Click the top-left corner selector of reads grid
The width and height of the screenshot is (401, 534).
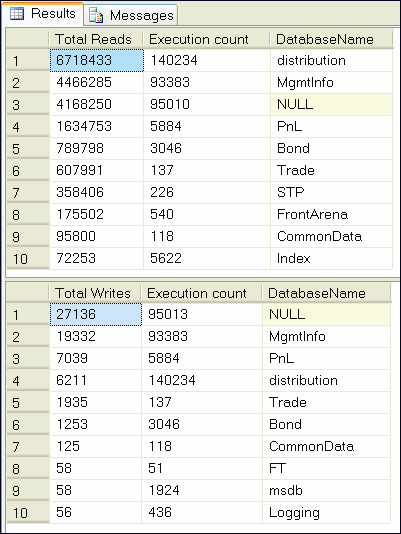point(28,39)
